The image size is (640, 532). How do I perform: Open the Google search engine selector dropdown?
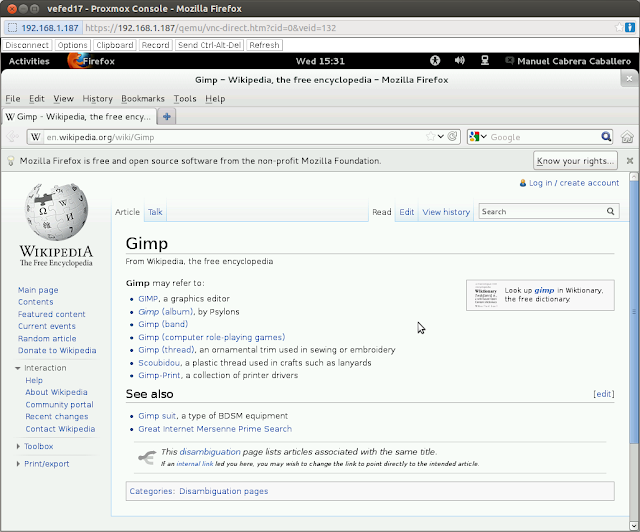pyautogui.click(x=478, y=137)
